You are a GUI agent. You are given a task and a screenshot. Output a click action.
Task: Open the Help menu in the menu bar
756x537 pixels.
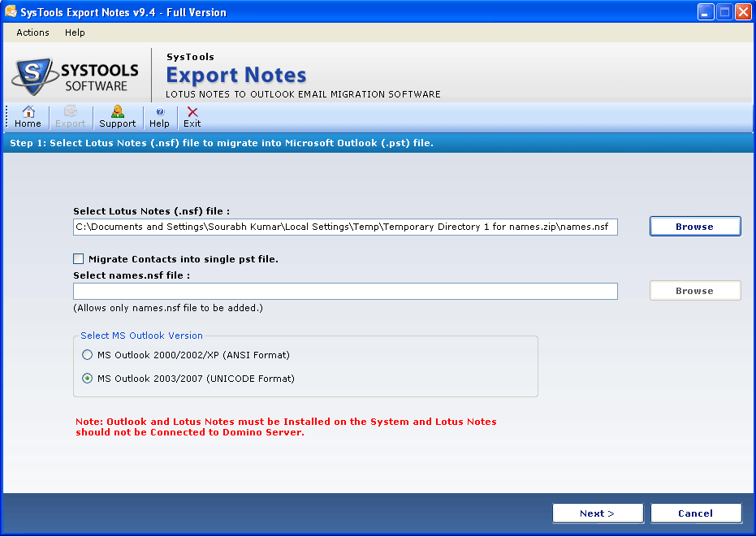coord(75,32)
